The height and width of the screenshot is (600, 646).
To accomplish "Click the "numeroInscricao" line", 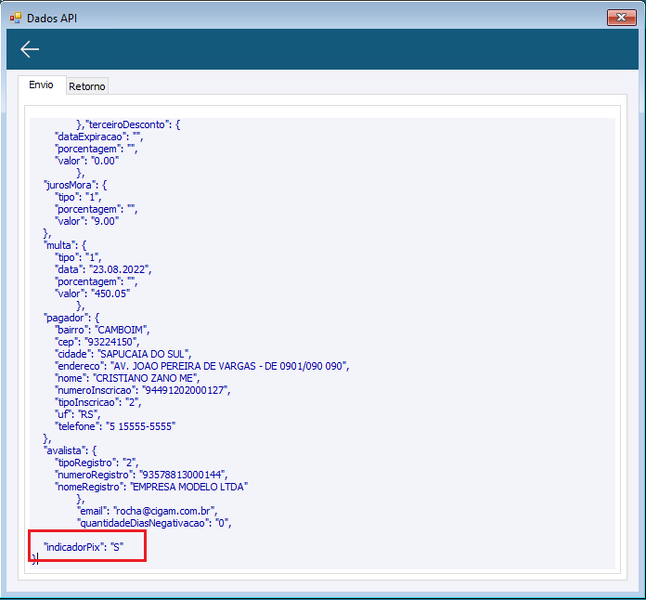I will tap(143, 390).
